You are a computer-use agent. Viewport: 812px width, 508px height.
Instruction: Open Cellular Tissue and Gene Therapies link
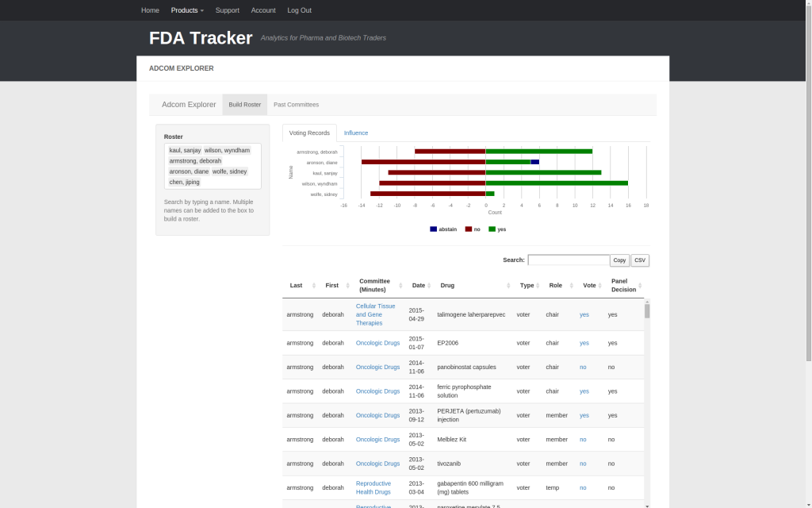(x=375, y=314)
